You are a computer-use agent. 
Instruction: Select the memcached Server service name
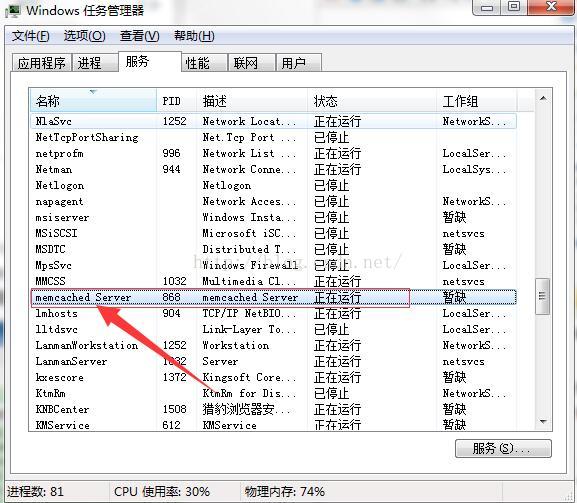(83, 297)
